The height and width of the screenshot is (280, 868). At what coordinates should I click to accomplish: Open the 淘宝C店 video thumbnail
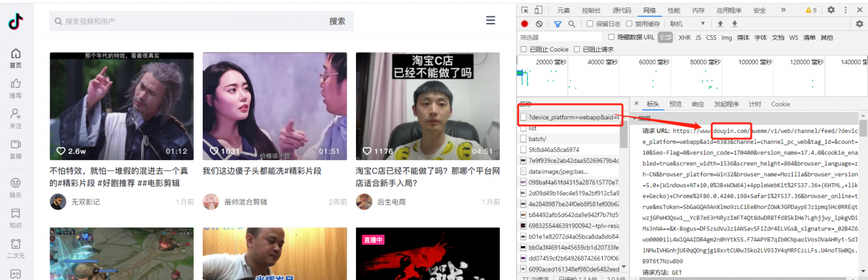click(x=429, y=106)
